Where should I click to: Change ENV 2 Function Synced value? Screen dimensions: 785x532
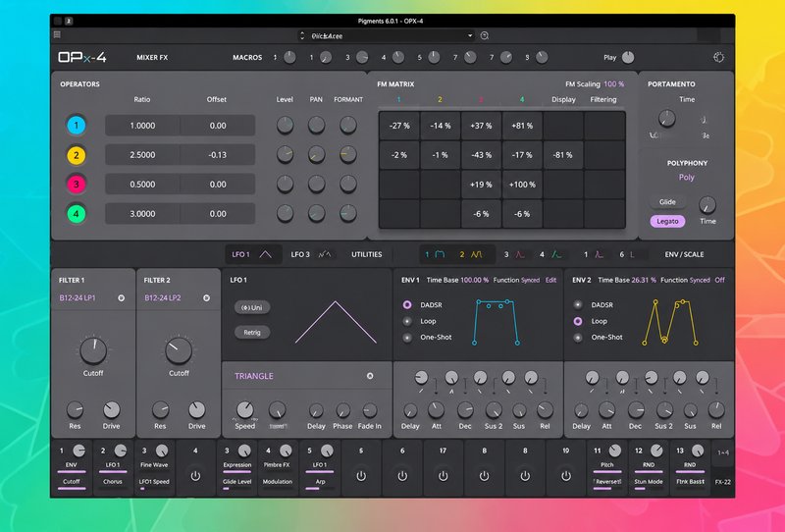coord(700,280)
